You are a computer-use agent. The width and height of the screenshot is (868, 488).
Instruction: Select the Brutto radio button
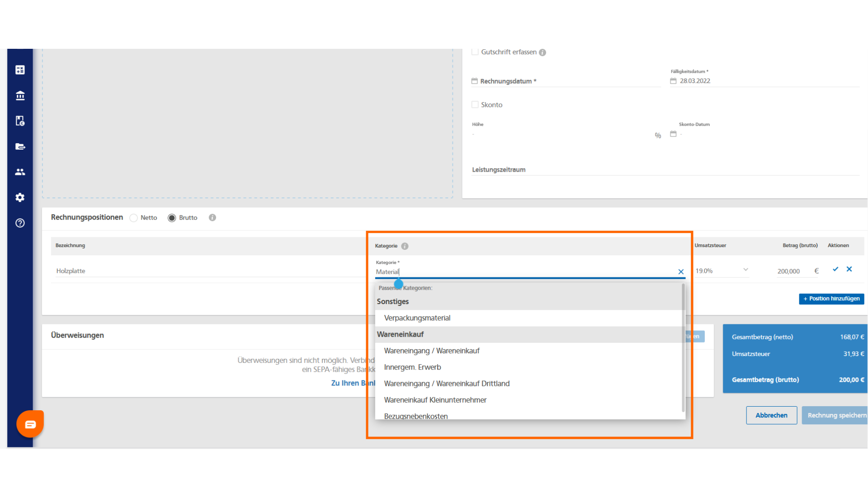[x=172, y=218]
